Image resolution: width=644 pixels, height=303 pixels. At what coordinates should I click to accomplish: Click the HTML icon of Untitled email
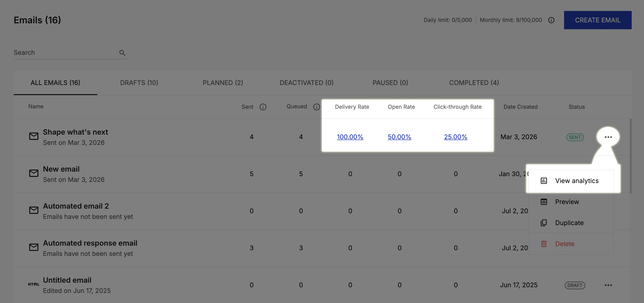34,284
